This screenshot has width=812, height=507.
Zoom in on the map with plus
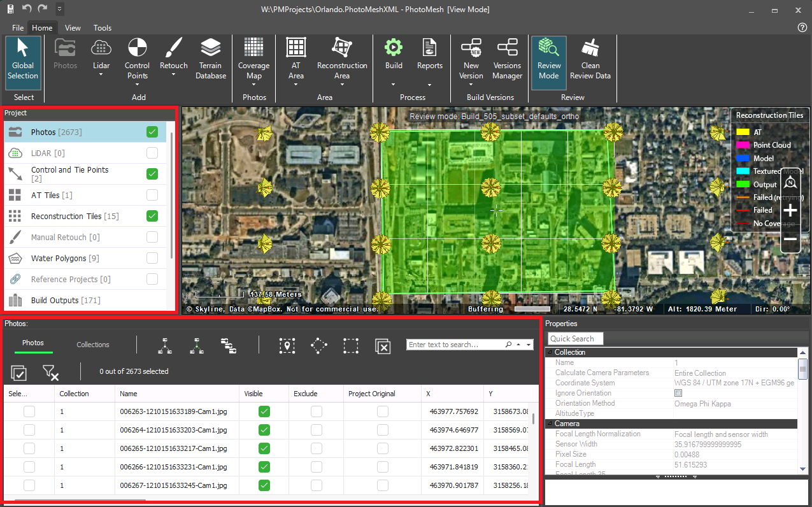[x=790, y=210]
